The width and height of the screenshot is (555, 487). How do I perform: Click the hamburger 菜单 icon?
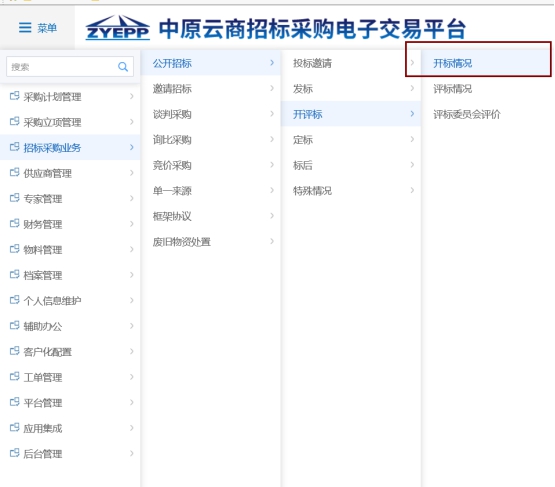point(25,27)
